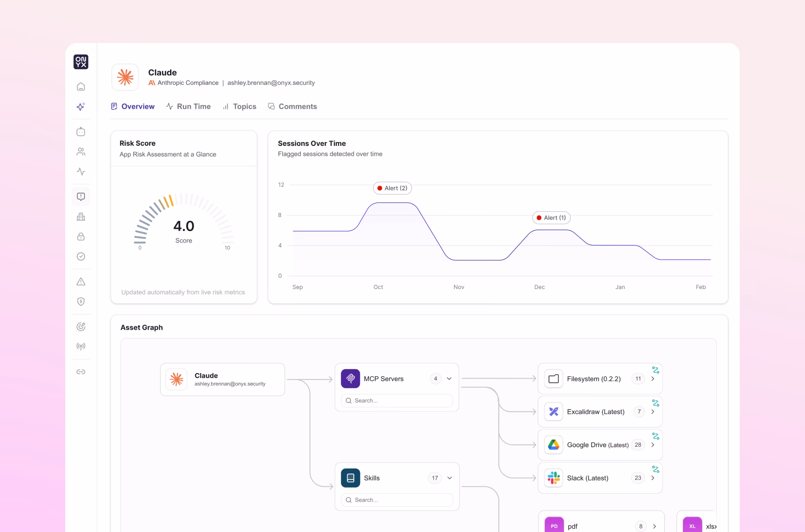Click the Alert (2) marker on chart
Image resolution: width=805 pixels, height=532 pixels.
393,188
